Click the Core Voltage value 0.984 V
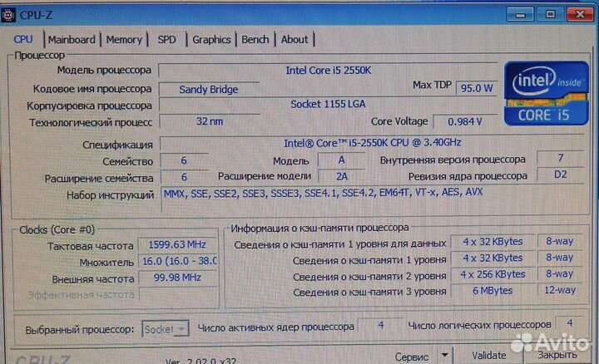 click(x=465, y=121)
